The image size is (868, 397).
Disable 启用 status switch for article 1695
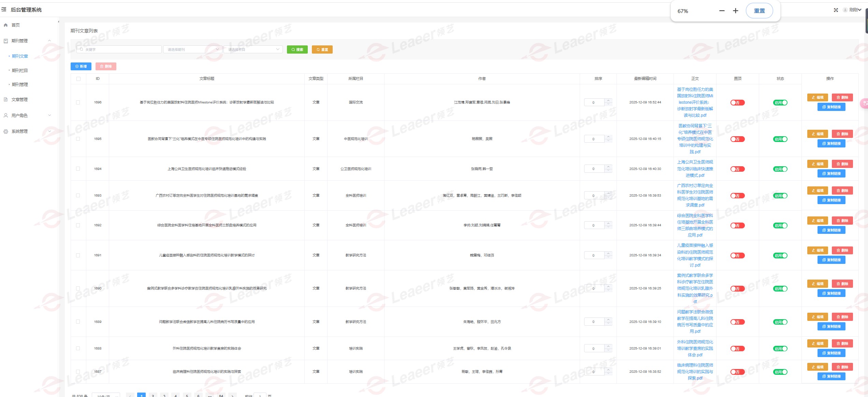[780, 139]
